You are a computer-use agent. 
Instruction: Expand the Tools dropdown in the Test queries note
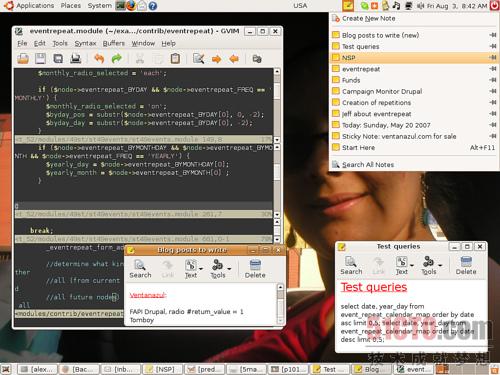click(x=440, y=266)
